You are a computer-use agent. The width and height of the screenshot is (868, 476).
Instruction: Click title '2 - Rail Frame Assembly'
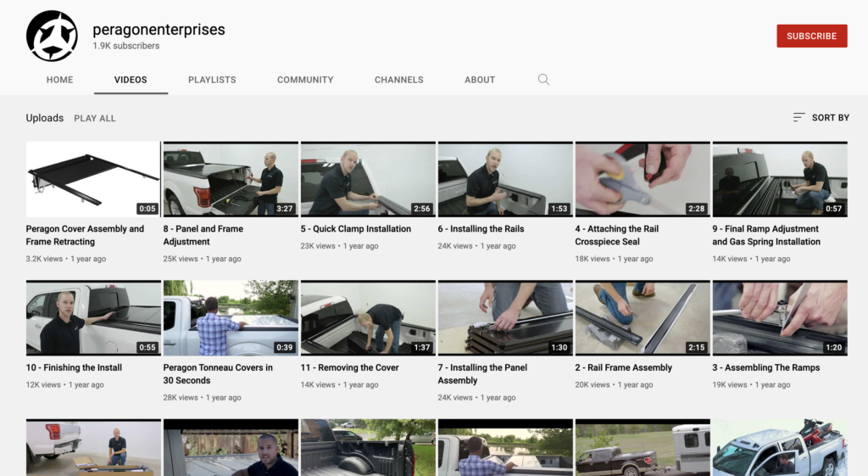[x=623, y=367]
